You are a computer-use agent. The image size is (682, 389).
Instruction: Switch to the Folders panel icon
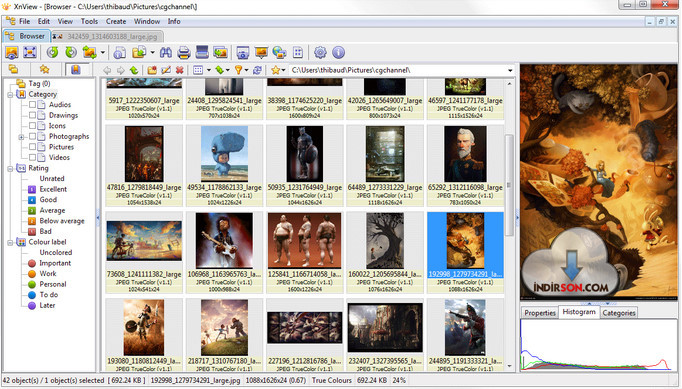[x=13, y=70]
